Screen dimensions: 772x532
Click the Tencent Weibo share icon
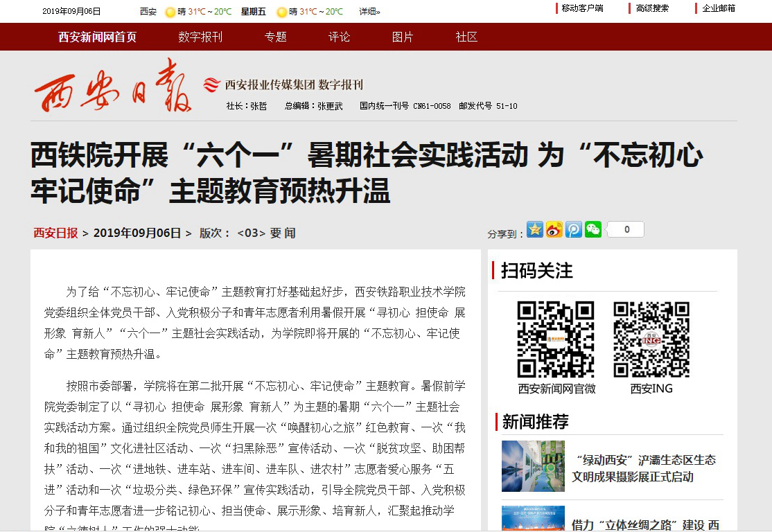click(574, 229)
